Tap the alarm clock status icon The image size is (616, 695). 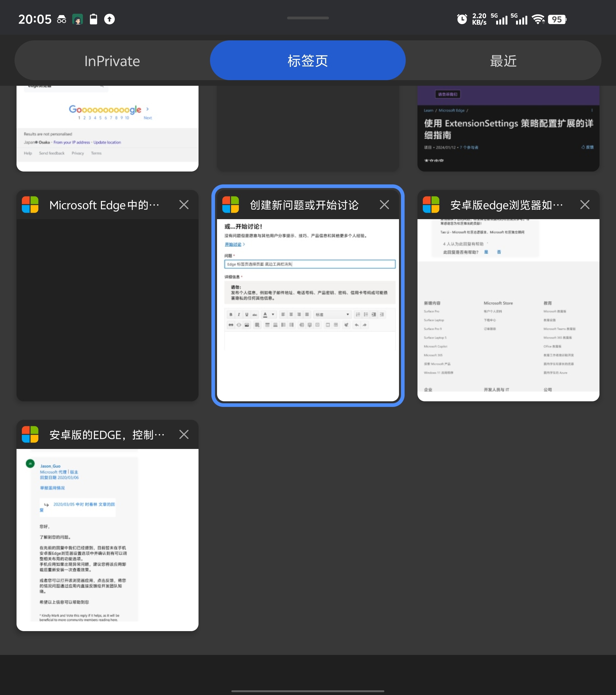[462, 19]
